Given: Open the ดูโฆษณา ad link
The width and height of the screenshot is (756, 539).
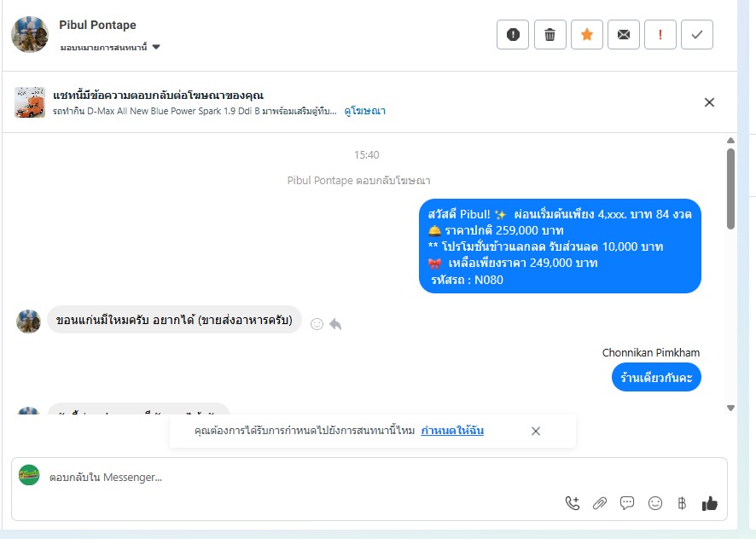Looking at the screenshot, I should pyautogui.click(x=364, y=111).
